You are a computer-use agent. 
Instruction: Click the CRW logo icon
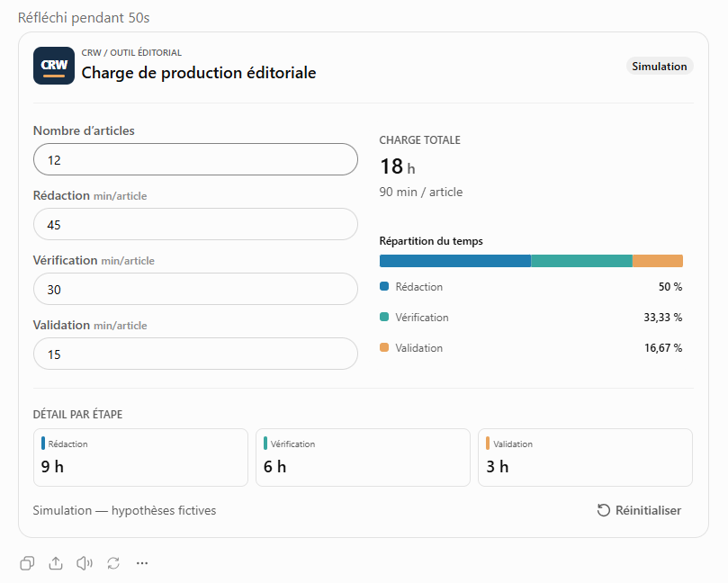(x=54, y=66)
